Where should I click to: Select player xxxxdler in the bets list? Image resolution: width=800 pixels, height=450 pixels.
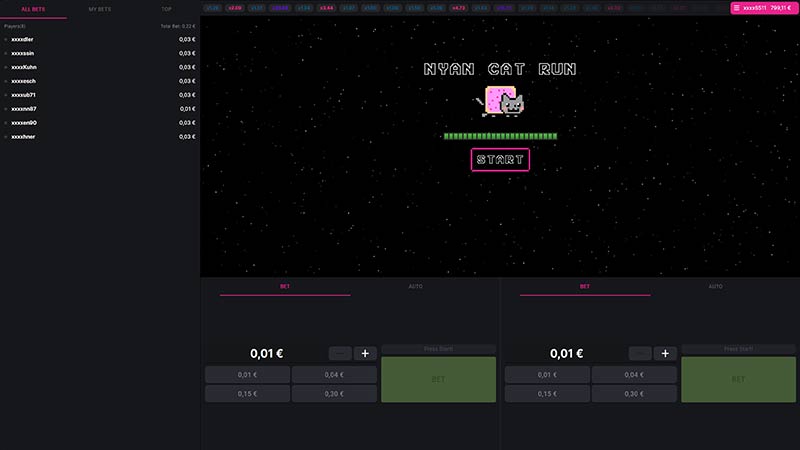22,39
